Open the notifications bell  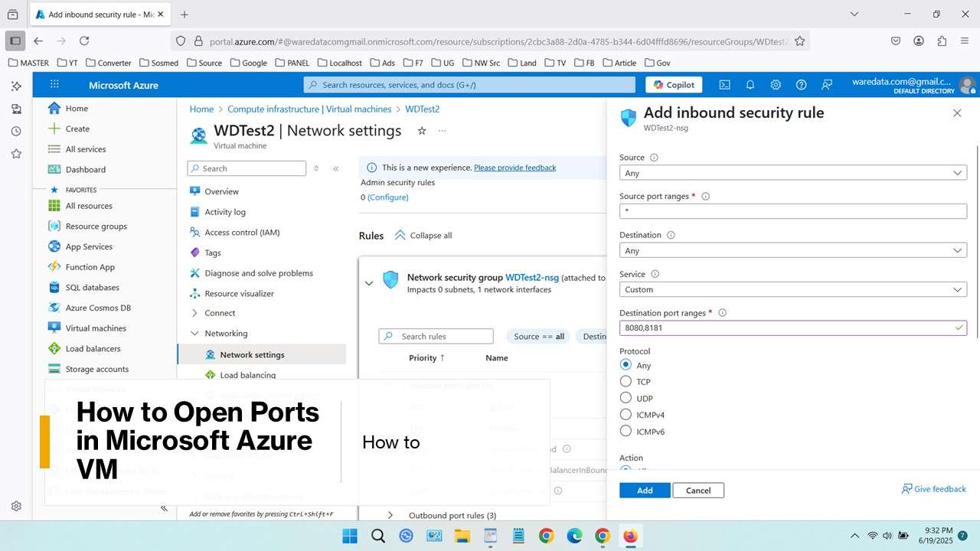[x=750, y=84]
